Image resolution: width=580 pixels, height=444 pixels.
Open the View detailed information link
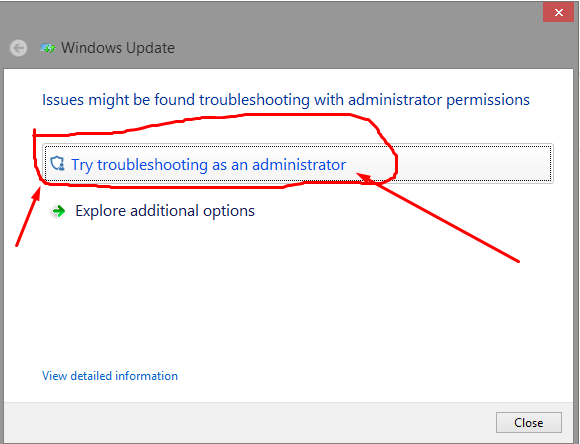click(110, 376)
